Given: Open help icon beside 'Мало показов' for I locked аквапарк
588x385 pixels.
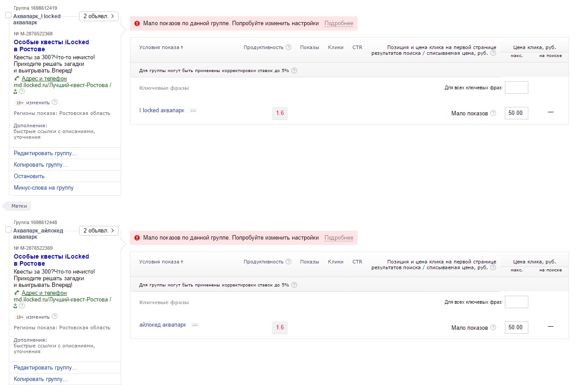Looking at the screenshot, I should (x=493, y=113).
